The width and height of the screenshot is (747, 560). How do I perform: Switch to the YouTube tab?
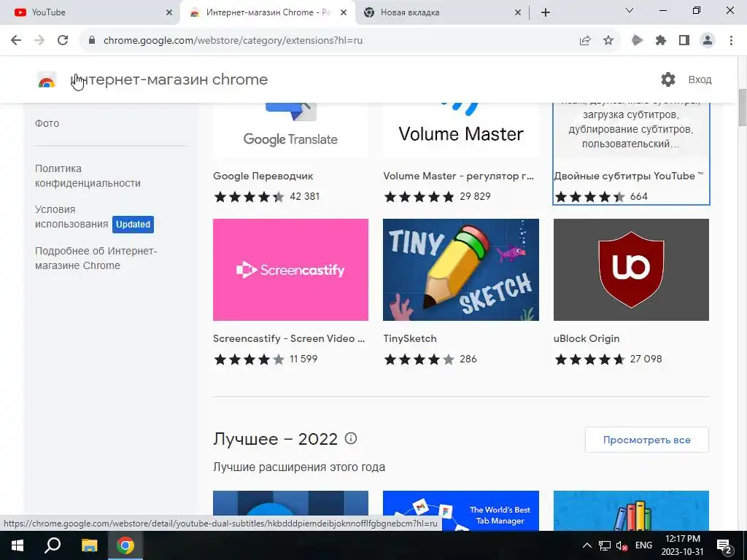pos(90,12)
